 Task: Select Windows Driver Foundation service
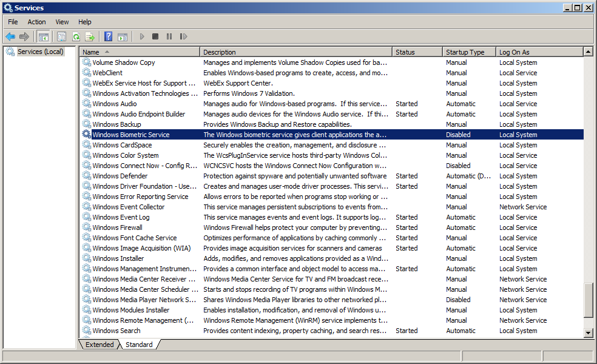click(x=332, y=186)
